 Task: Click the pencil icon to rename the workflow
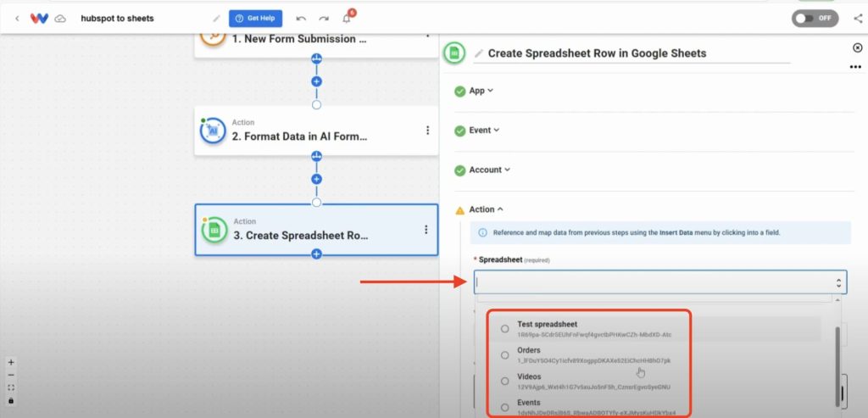pyautogui.click(x=216, y=19)
